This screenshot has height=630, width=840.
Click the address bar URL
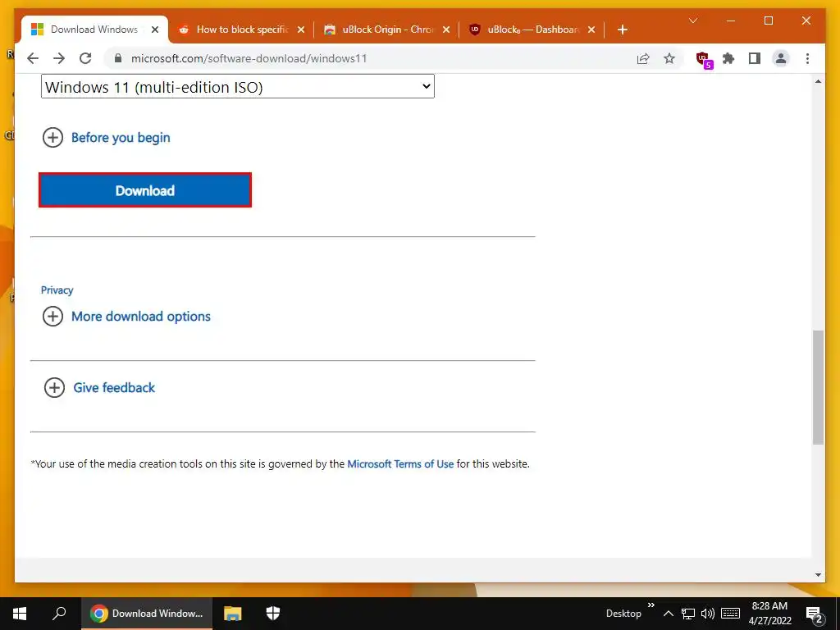coord(249,58)
